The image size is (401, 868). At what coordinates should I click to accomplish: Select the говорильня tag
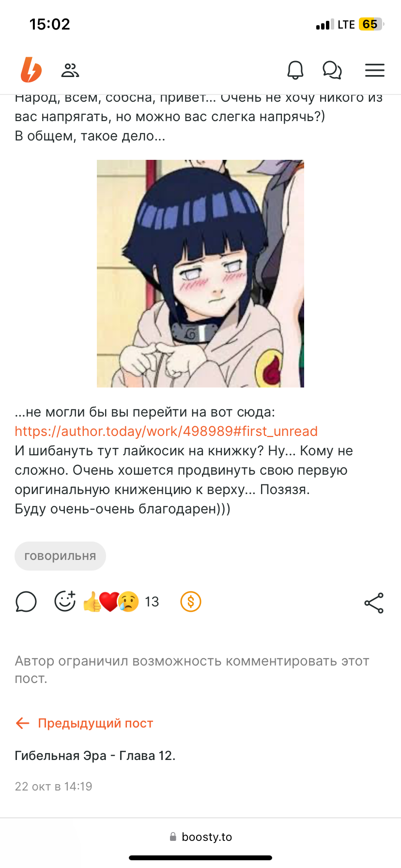60,556
